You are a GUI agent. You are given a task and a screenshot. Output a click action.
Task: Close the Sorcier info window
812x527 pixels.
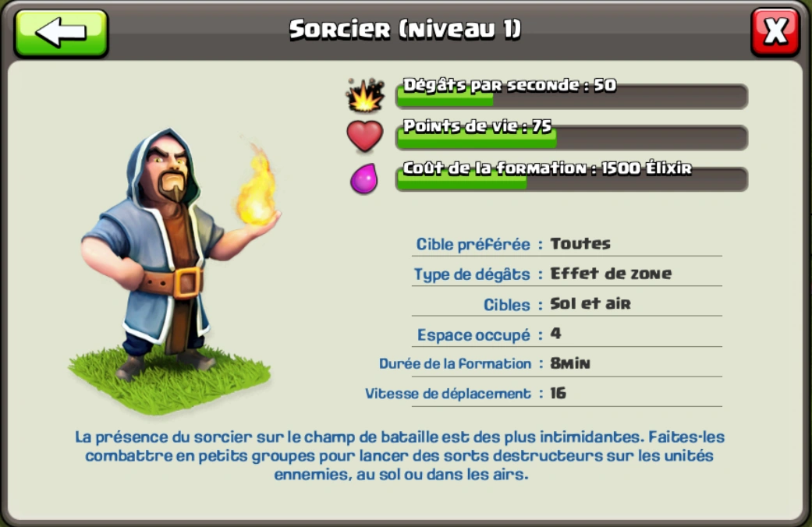775,32
